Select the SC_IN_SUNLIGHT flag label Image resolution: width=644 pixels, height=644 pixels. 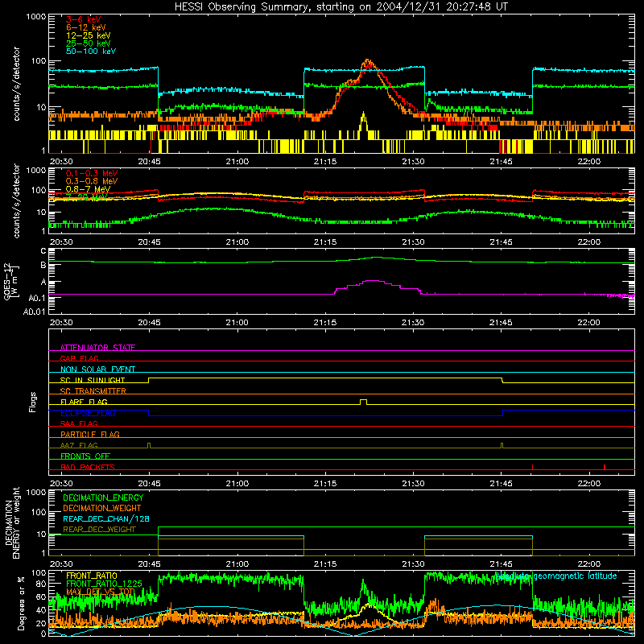point(93,380)
